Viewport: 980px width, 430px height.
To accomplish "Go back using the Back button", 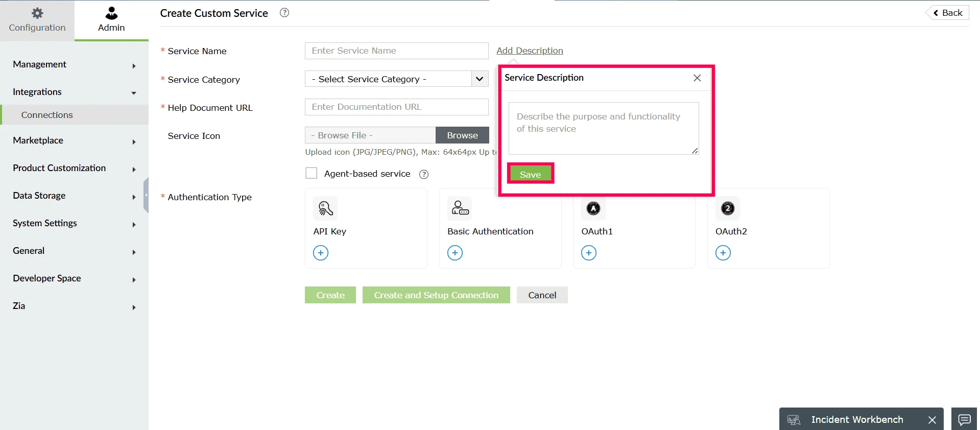I will (x=948, y=13).
